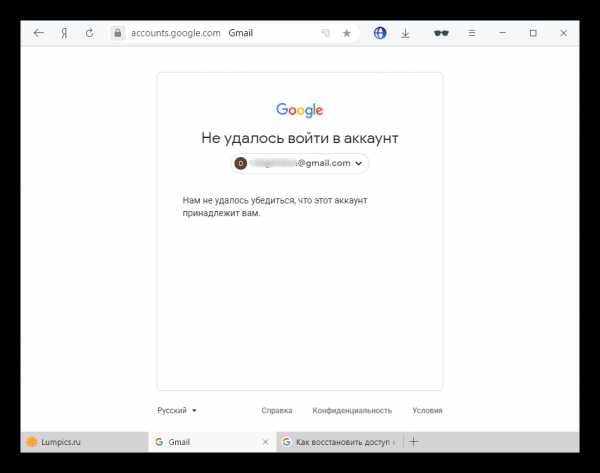Switch to Как восстановить доступ tab
Screen dimensions: 600x473
[x=340, y=442]
